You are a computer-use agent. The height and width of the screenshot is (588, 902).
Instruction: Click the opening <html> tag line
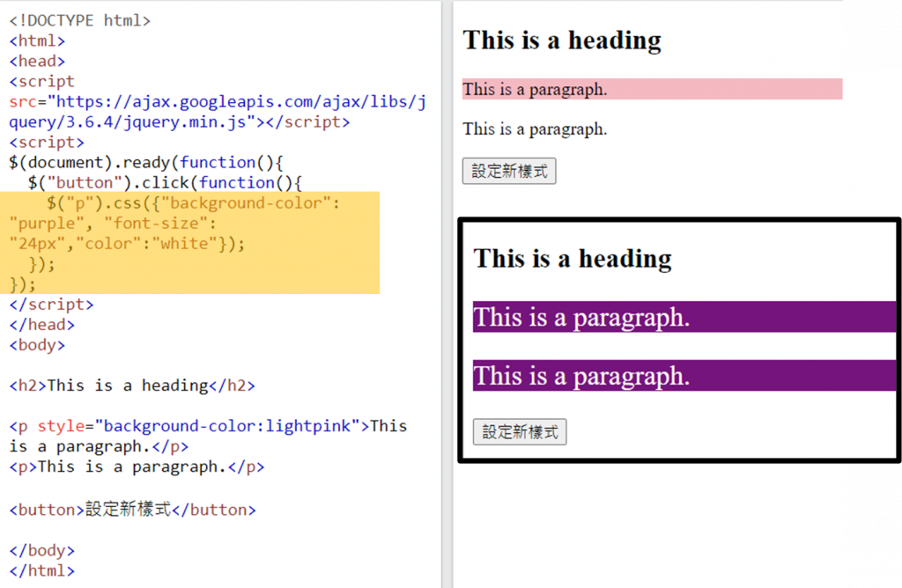37,40
